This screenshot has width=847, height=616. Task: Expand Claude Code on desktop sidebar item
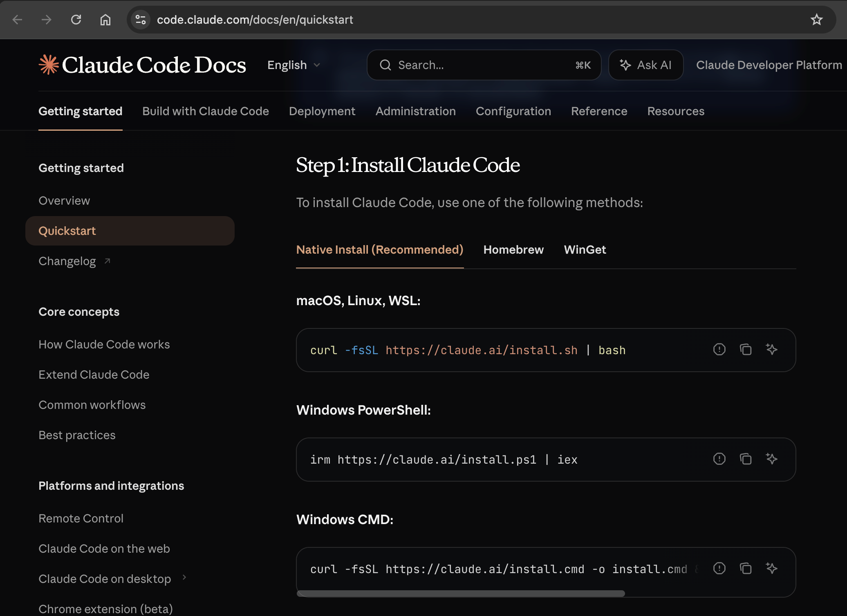184,578
